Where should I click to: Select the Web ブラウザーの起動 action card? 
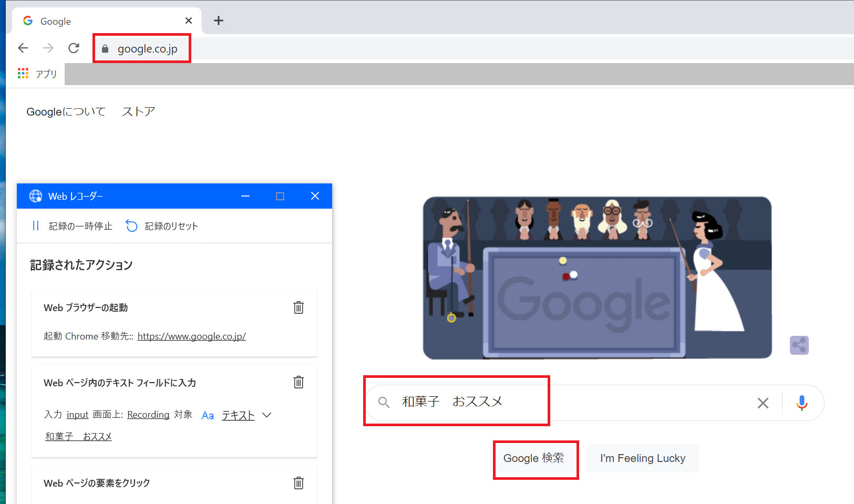pos(174,323)
